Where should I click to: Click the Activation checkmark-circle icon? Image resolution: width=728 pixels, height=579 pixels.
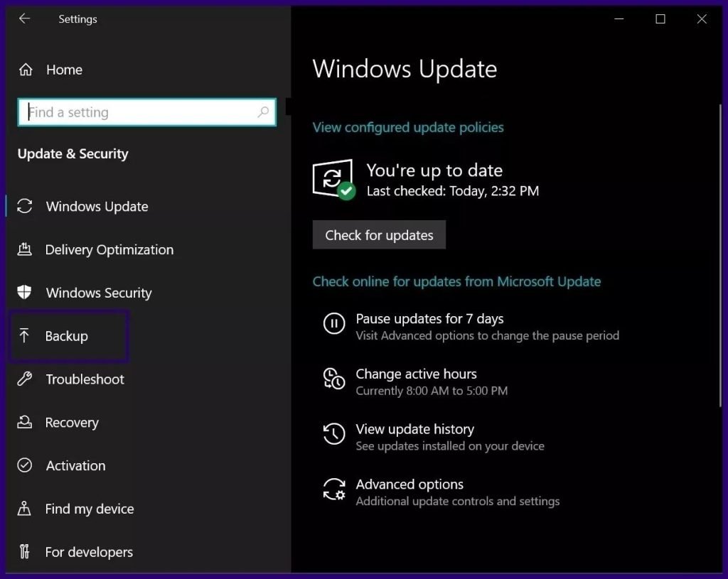pyautogui.click(x=25, y=465)
